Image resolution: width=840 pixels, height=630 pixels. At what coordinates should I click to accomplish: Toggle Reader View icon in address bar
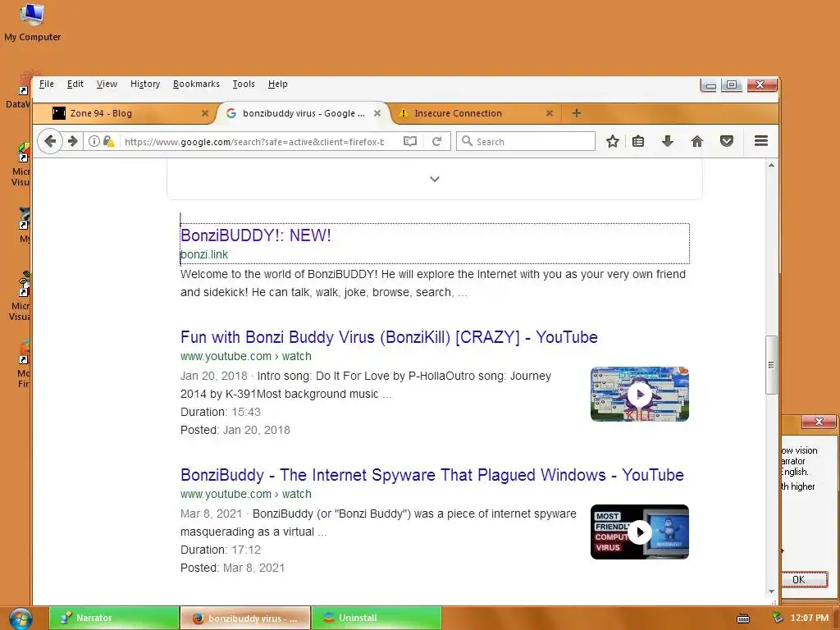[x=410, y=141]
